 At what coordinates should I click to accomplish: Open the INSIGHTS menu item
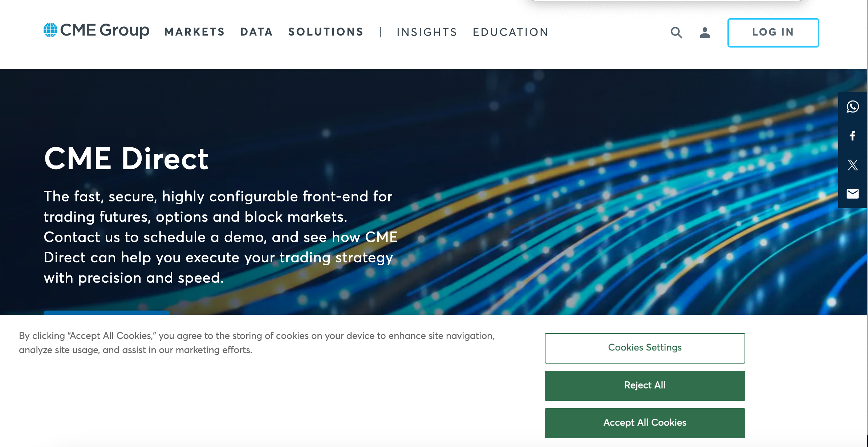(x=427, y=32)
